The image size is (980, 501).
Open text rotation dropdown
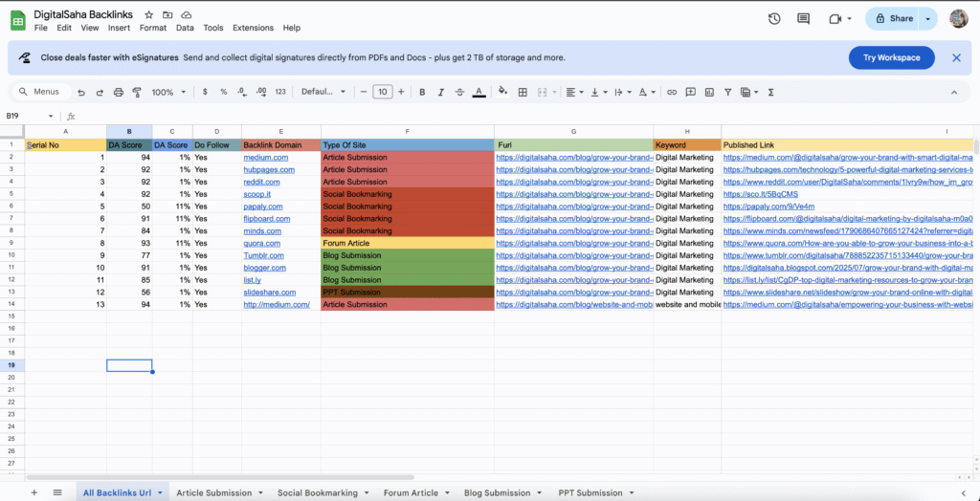click(x=647, y=92)
